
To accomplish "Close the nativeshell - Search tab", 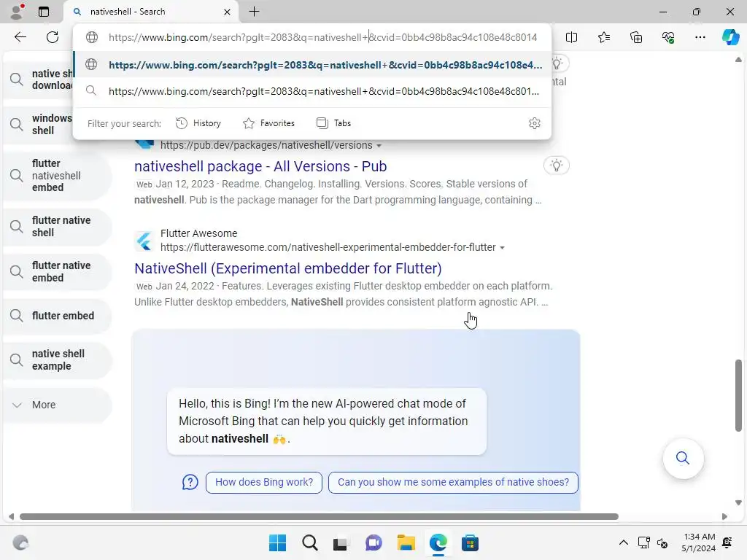I will pos(228,12).
